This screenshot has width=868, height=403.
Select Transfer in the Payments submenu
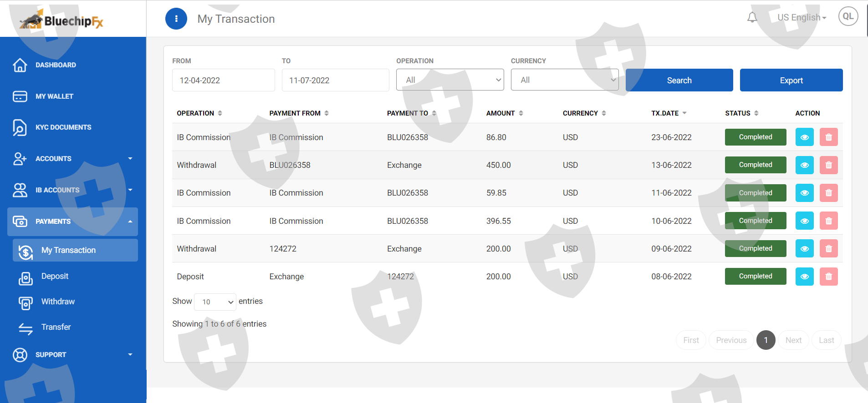pos(56,327)
